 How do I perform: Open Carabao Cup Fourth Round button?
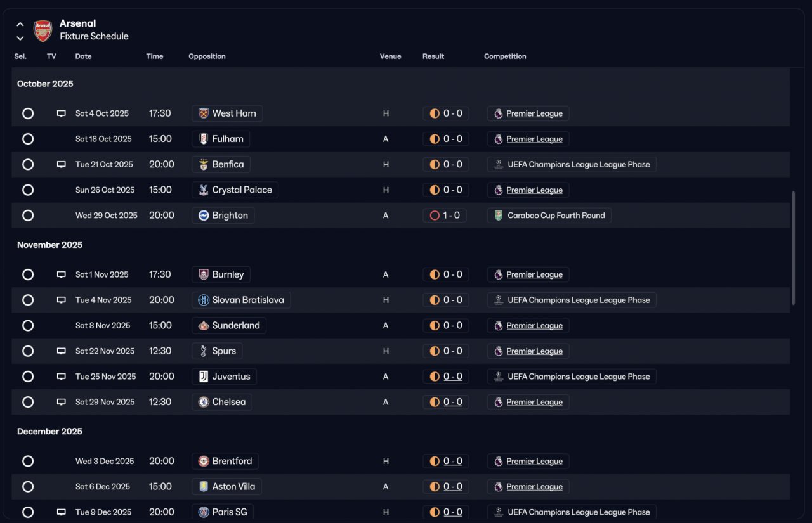point(549,216)
